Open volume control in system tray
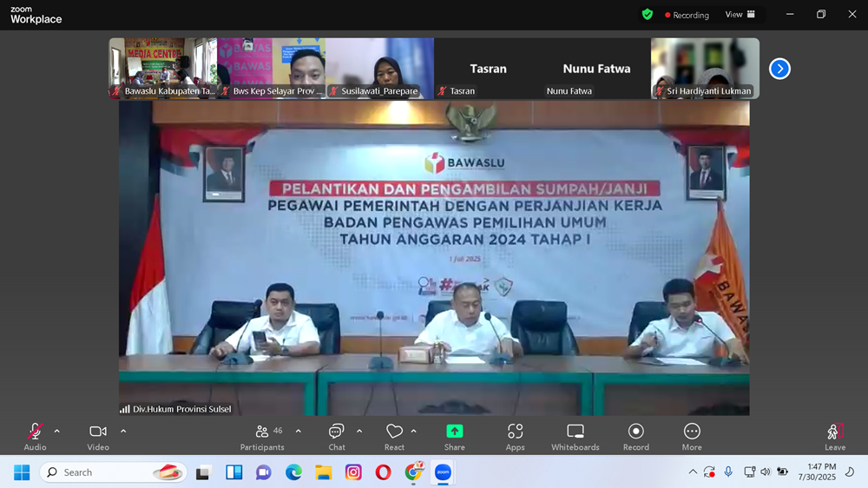 coord(766,472)
